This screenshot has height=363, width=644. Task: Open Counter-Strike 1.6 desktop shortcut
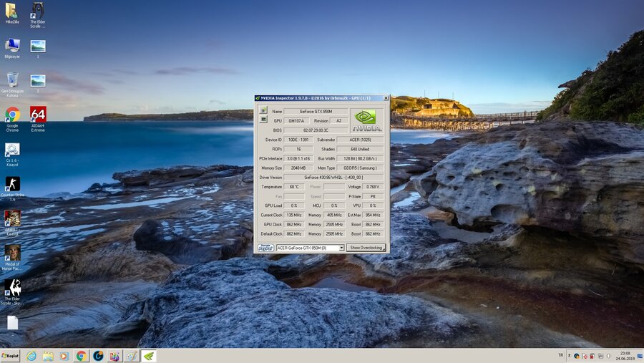click(x=12, y=185)
